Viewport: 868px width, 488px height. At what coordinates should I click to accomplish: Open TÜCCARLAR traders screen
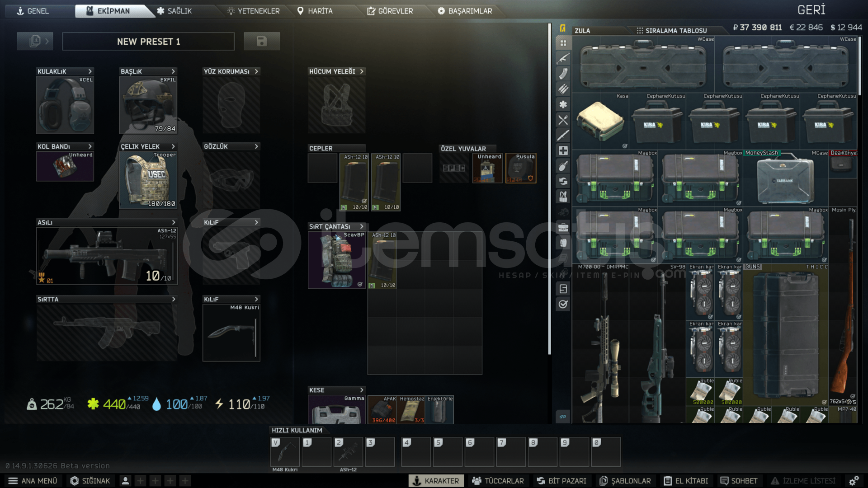click(498, 481)
